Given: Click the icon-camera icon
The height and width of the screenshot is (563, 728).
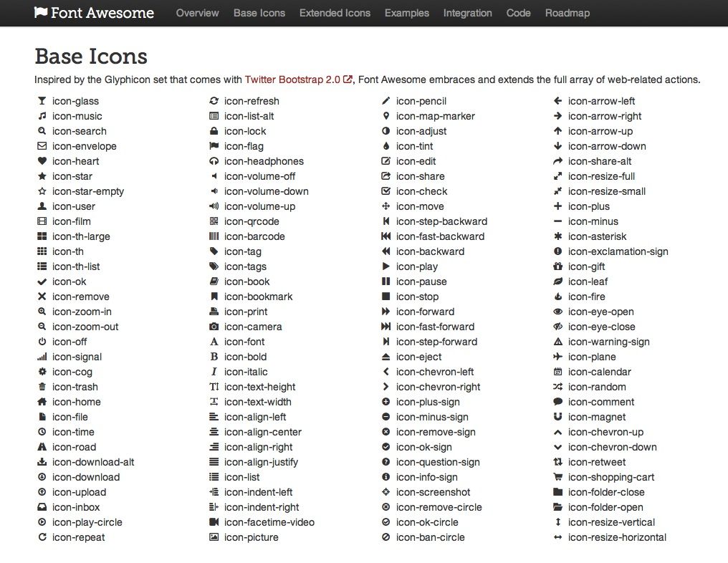Looking at the screenshot, I should pos(214,327).
